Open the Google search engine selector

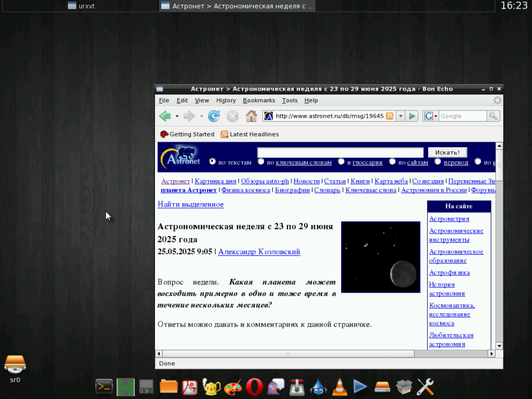(x=430, y=116)
